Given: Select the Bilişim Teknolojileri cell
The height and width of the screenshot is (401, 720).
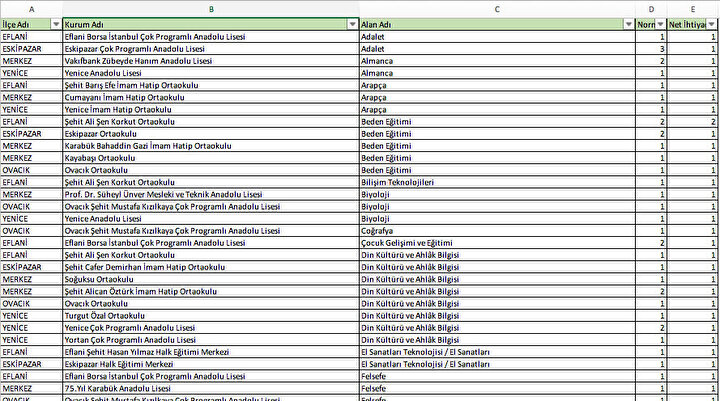Looking at the screenshot, I should 397,182.
